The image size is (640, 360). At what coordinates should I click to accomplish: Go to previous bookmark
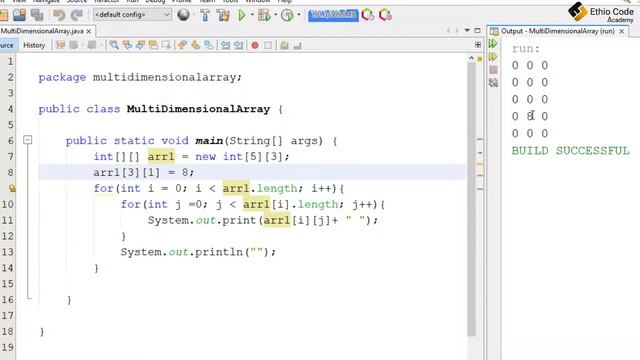pyautogui.click(x=182, y=45)
